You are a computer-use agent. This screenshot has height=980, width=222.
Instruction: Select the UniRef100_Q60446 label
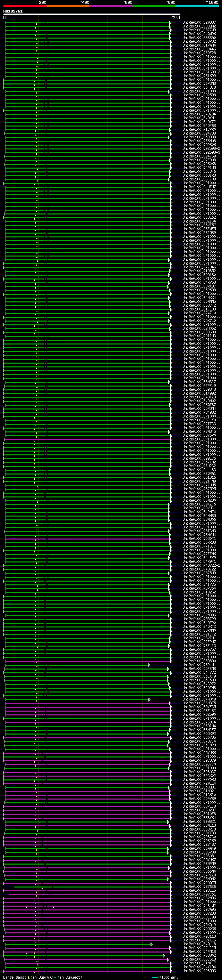(x=199, y=49)
